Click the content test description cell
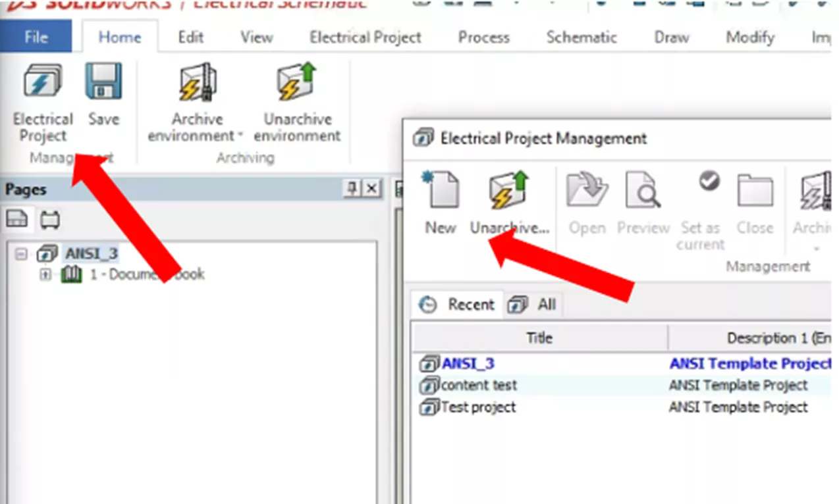 [738, 386]
